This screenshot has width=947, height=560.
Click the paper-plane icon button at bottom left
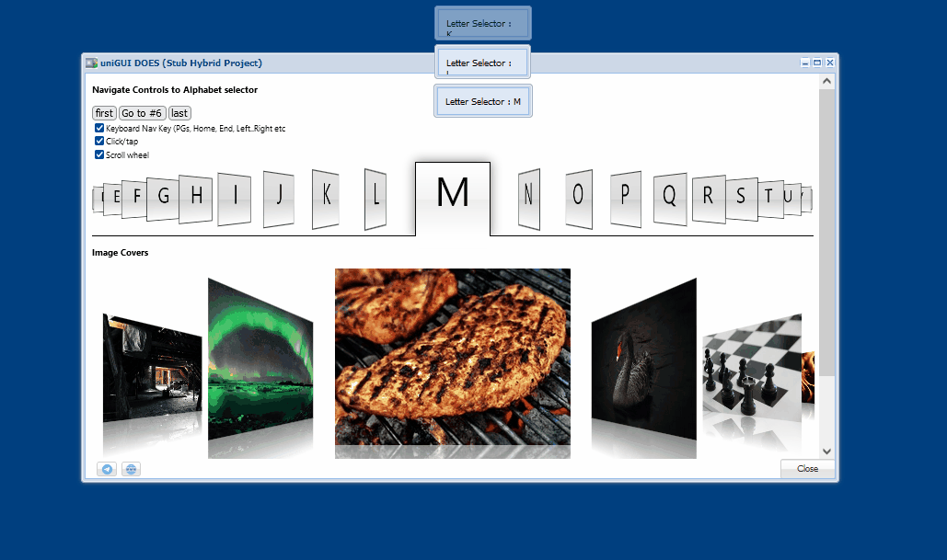(x=107, y=469)
